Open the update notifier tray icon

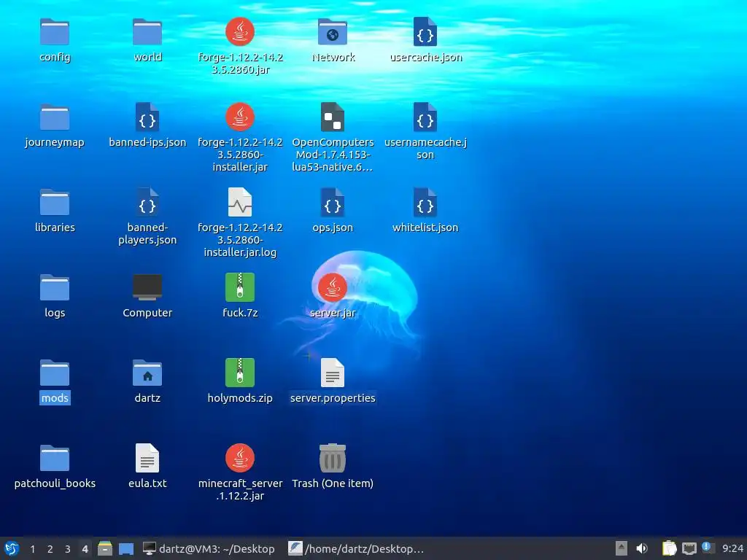point(708,548)
